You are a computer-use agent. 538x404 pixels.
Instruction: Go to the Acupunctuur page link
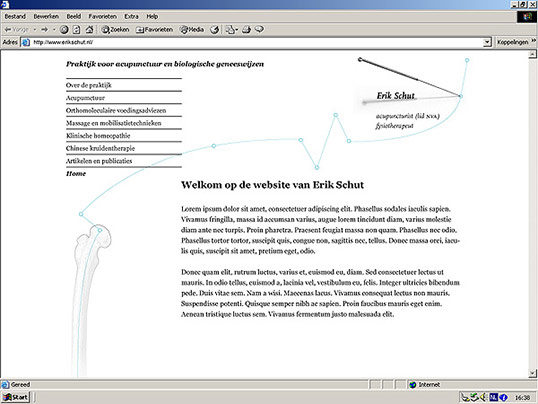pyautogui.click(x=85, y=98)
